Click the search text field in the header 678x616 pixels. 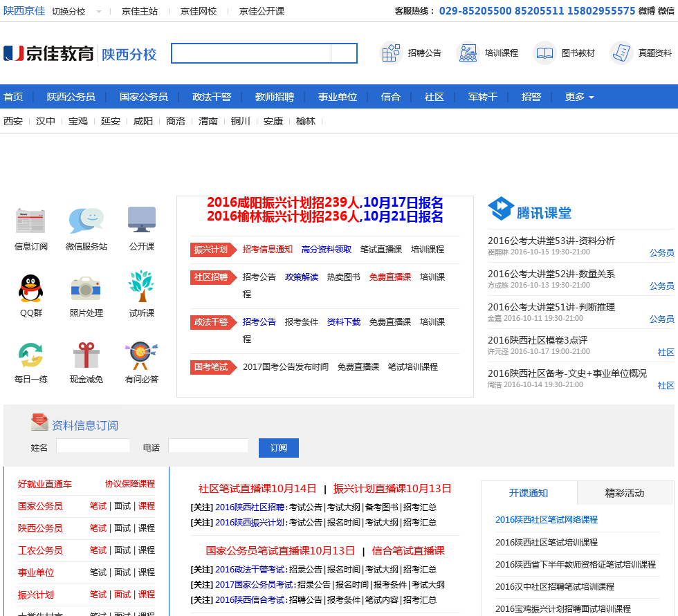251,53
